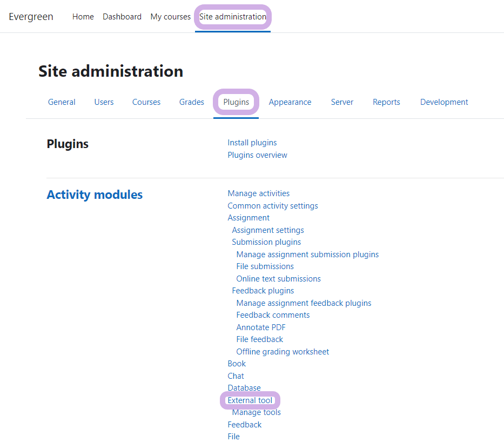This screenshot has height=442, width=504.
Task: Switch to the General tab
Action: pos(62,102)
